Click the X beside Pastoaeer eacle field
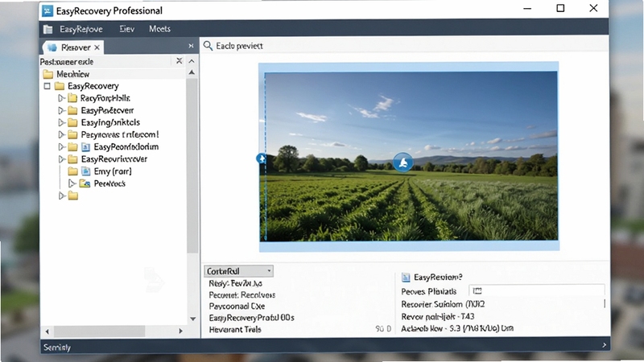 [x=179, y=61]
